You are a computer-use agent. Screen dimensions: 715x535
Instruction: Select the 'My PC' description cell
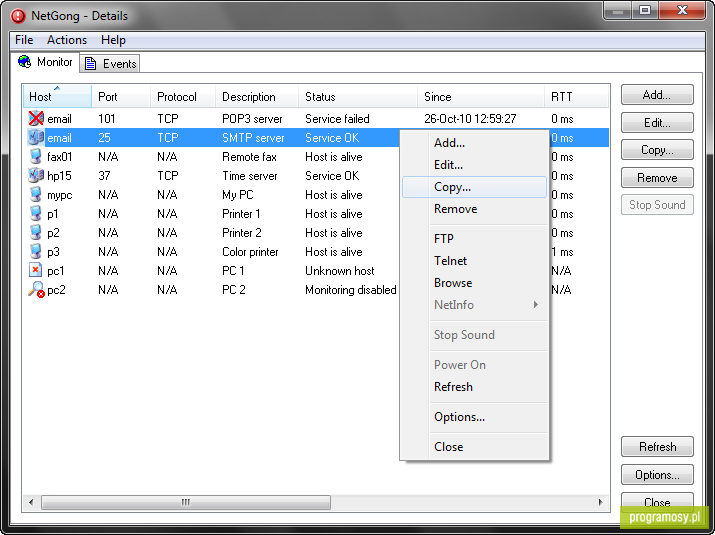(237, 195)
